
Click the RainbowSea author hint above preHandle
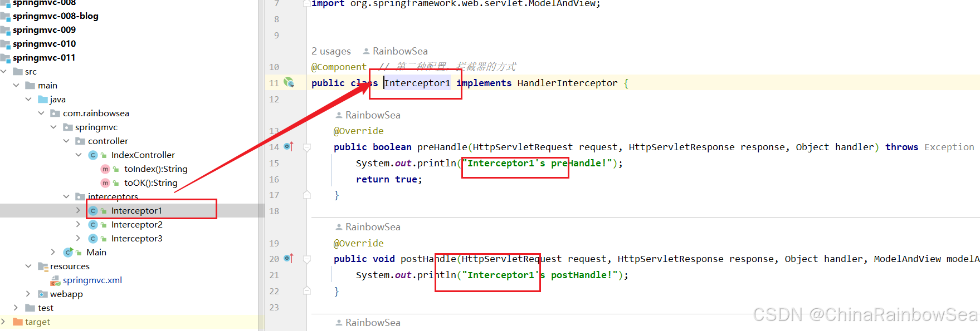coord(367,115)
